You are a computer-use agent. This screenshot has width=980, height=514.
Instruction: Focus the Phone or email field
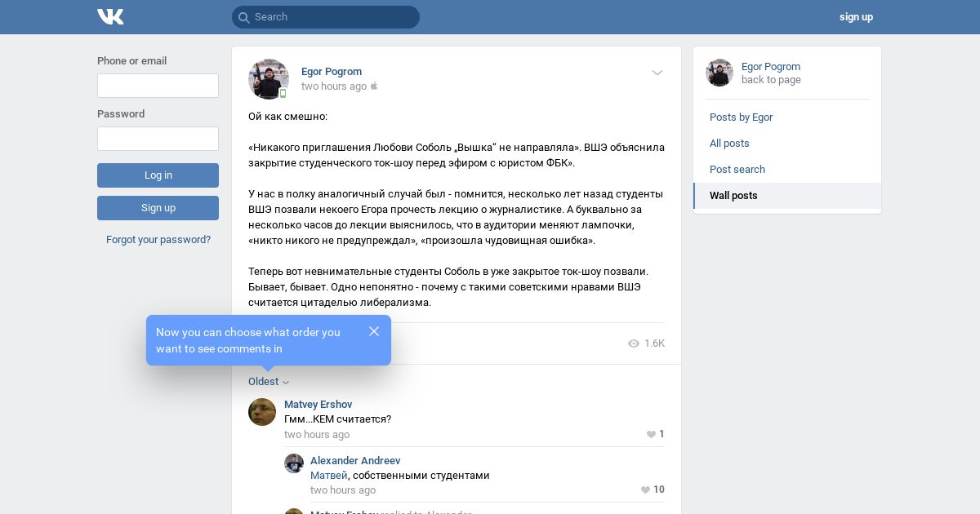click(158, 86)
